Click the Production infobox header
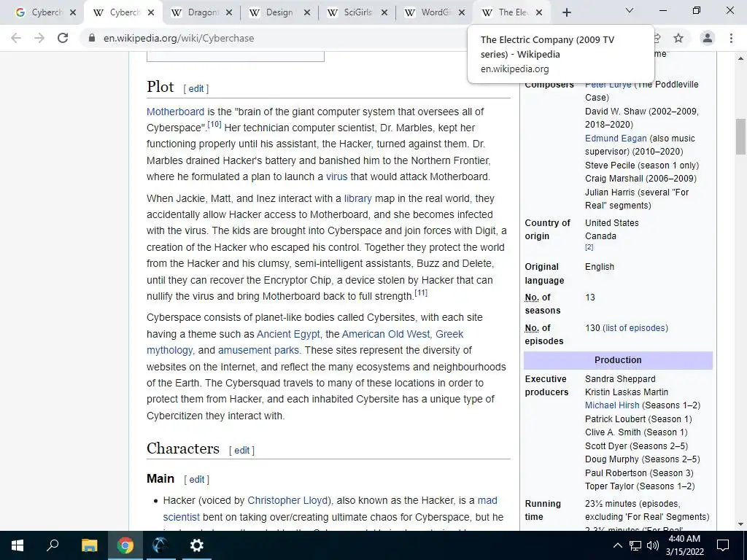The image size is (747, 560). click(618, 360)
